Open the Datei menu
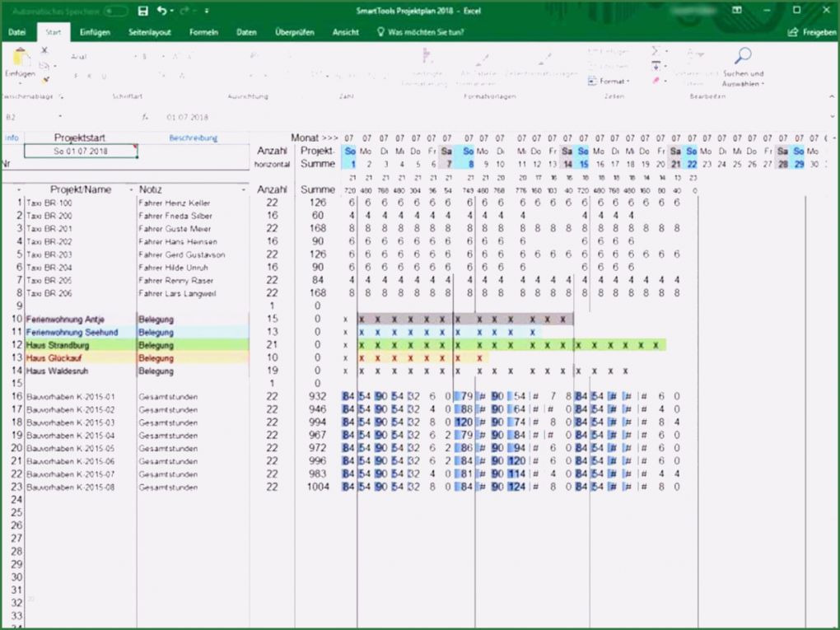Image resolution: width=840 pixels, height=630 pixels. tap(17, 32)
